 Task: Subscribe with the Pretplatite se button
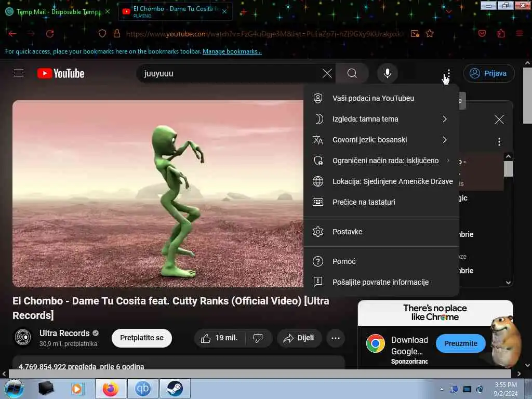click(x=142, y=338)
